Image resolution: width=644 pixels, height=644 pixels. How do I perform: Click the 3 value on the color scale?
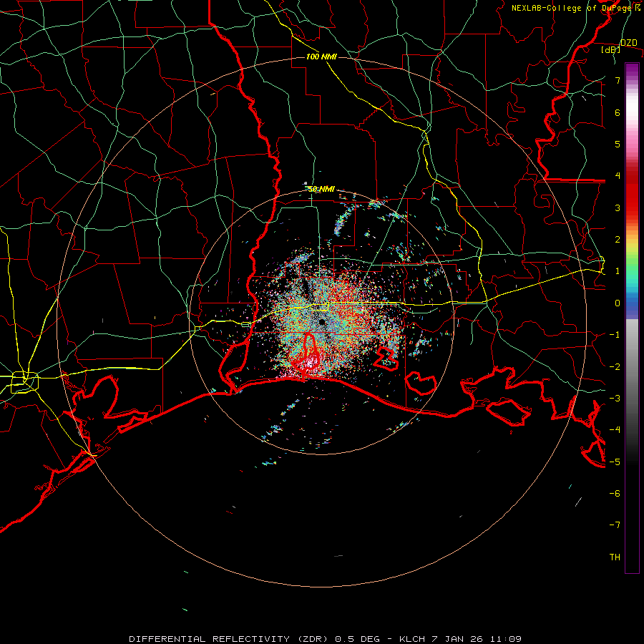click(618, 208)
